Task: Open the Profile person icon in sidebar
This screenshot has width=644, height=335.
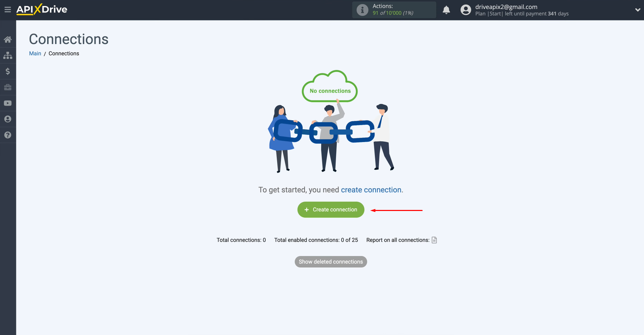Action: [8, 119]
